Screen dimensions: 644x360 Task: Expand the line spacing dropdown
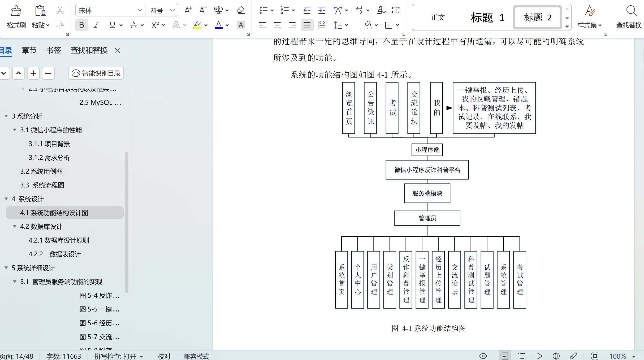tap(346, 25)
